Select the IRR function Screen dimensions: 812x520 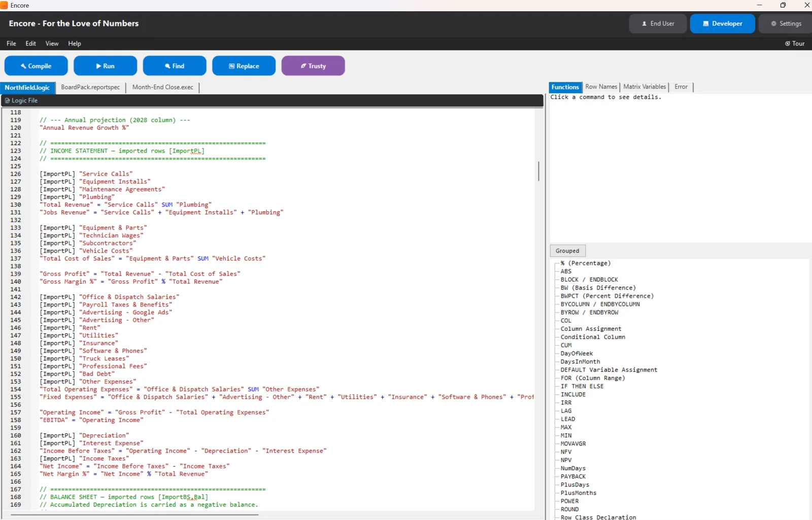click(x=566, y=403)
